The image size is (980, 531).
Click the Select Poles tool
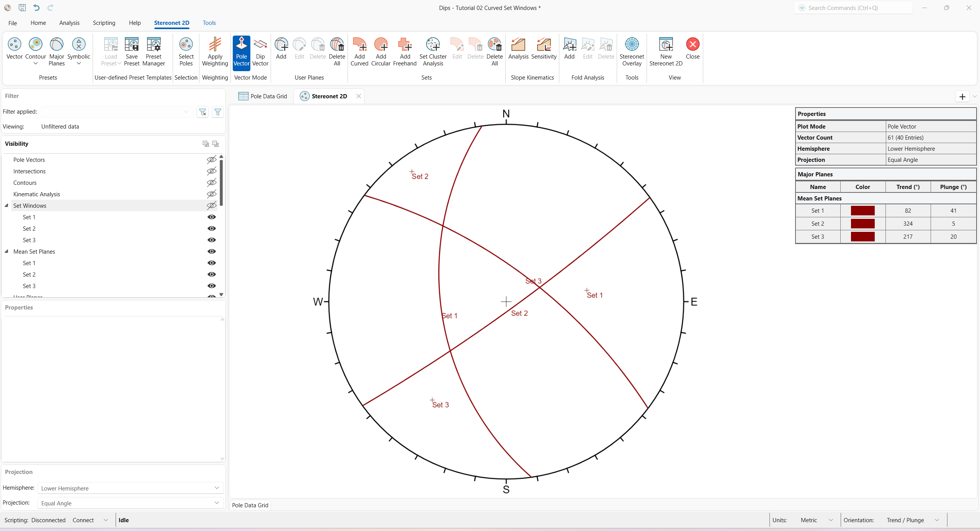click(x=186, y=52)
